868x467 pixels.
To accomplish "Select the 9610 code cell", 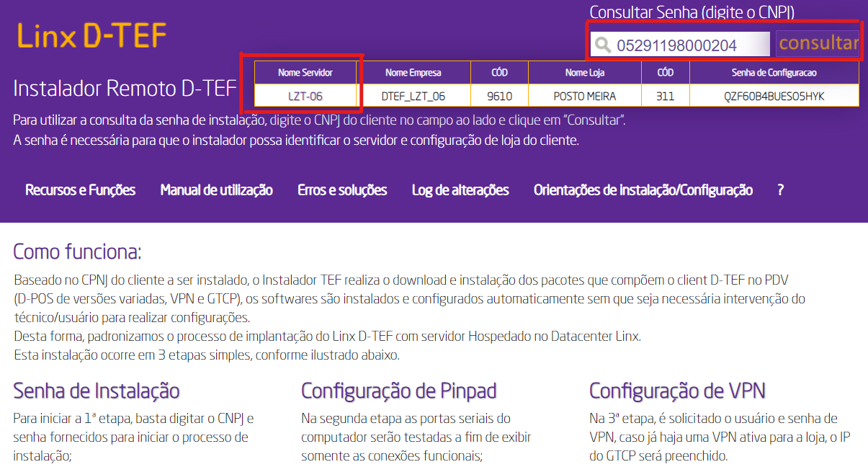I will point(499,96).
